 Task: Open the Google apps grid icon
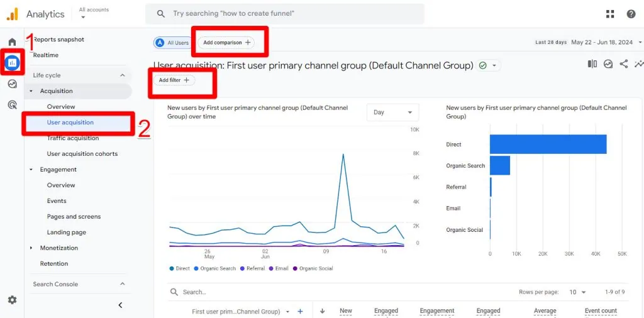point(610,14)
